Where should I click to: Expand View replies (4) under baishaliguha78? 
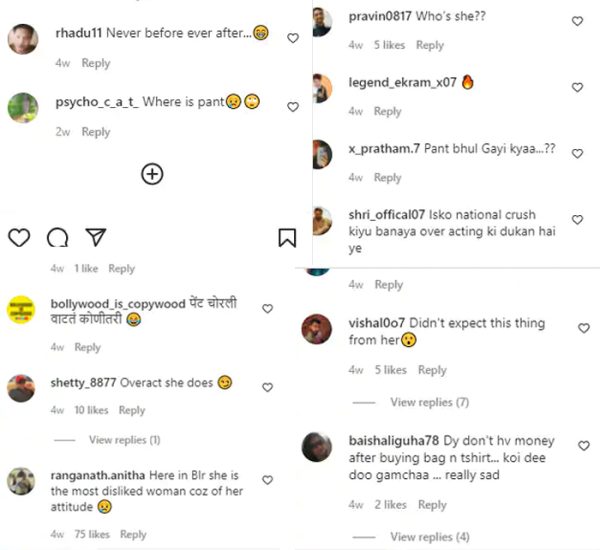[x=430, y=537]
